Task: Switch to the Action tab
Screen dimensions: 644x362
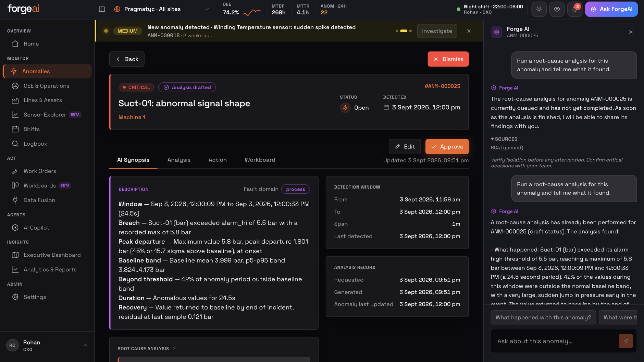Action: coord(218,160)
